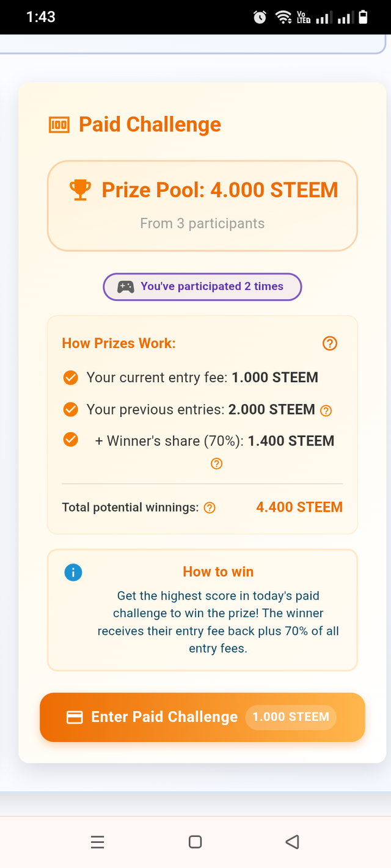The width and height of the screenshot is (391, 868).
Task: Tap the Prize Pool: 4.000 STEEM card
Action: click(x=202, y=206)
